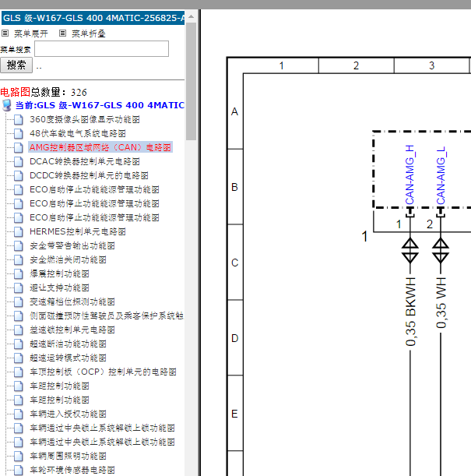Viewport: 471px width, 476px height.
Task: Click column header 1 of the diagram grid
Action: (x=282, y=65)
